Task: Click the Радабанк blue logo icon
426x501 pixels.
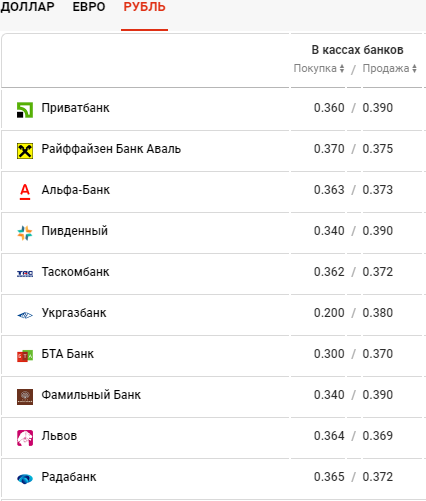Action: pyautogui.click(x=25, y=479)
